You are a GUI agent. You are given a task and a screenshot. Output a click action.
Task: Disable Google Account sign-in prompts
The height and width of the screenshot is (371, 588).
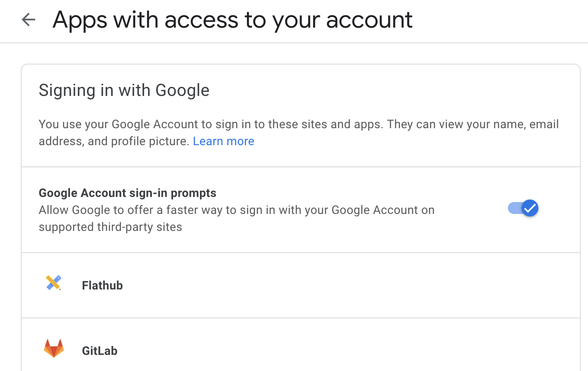(x=523, y=208)
